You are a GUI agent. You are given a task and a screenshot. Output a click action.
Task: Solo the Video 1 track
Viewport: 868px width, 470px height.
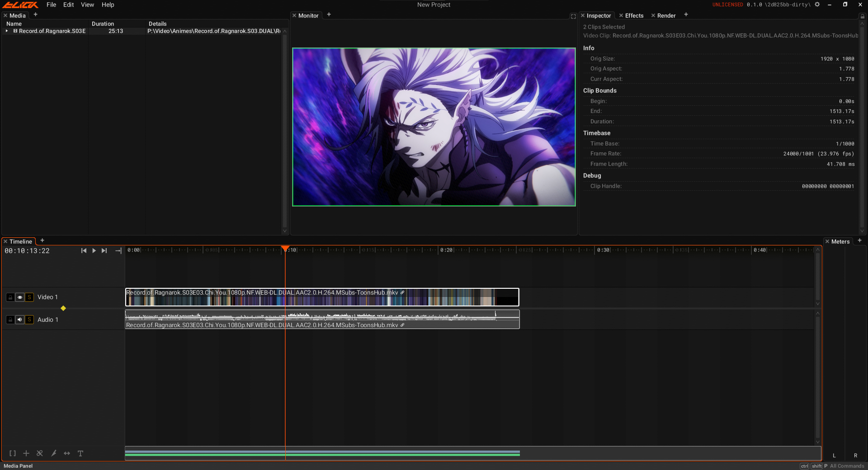coord(29,297)
